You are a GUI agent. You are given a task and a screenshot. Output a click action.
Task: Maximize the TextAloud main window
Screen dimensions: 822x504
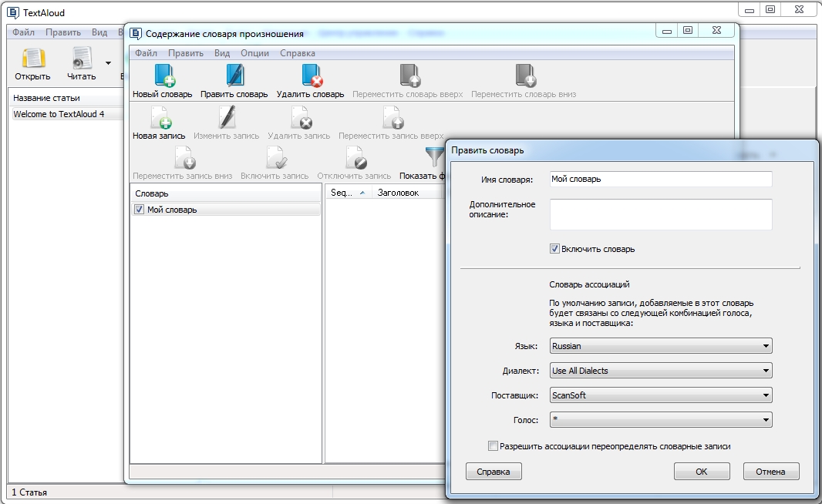(770, 10)
